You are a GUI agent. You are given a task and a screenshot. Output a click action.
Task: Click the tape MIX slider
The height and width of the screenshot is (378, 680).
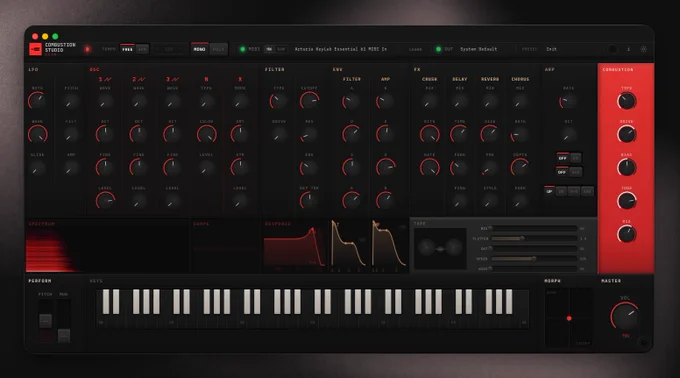pos(534,228)
